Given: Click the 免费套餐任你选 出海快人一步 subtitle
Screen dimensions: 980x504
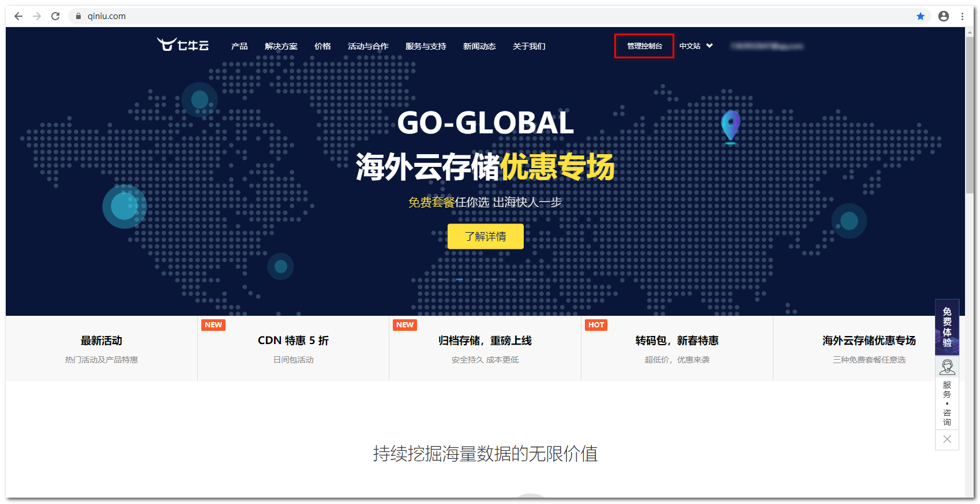Looking at the screenshot, I should (x=485, y=203).
